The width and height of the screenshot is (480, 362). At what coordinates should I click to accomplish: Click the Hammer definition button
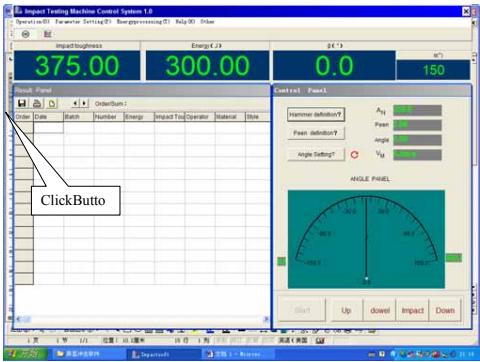tap(316, 115)
